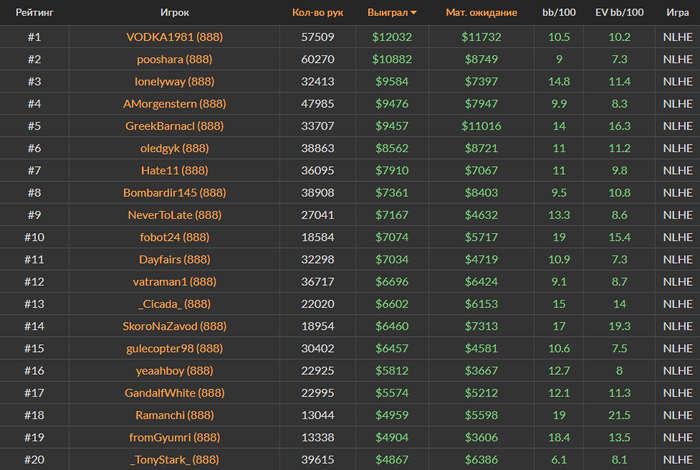Click the sort arrow next to Выиграл
The width and height of the screenshot is (700, 470).
(x=414, y=13)
